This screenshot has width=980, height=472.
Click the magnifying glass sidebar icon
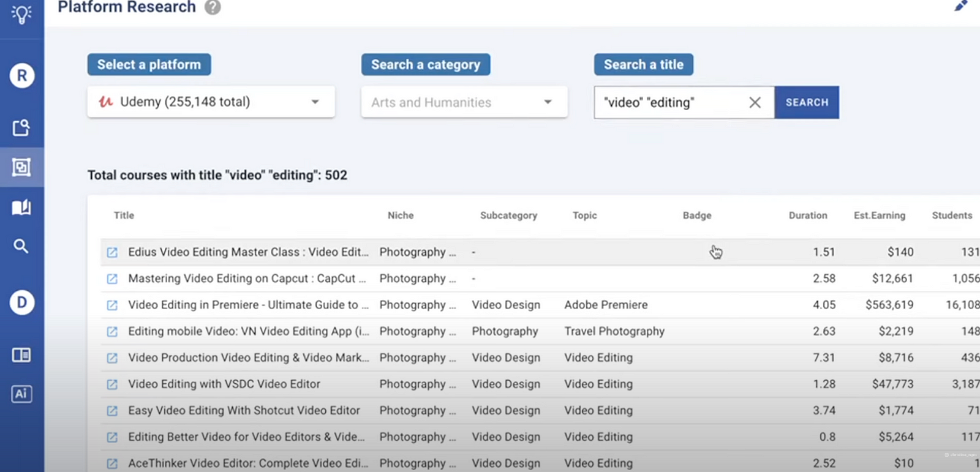[x=21, y=246]
